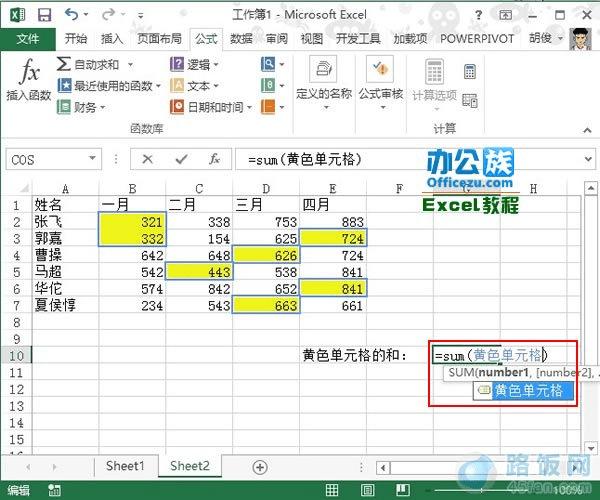Screen dimensions: 600x500
Task: Open the Logical functions menu
Action: tap(194, 64)
